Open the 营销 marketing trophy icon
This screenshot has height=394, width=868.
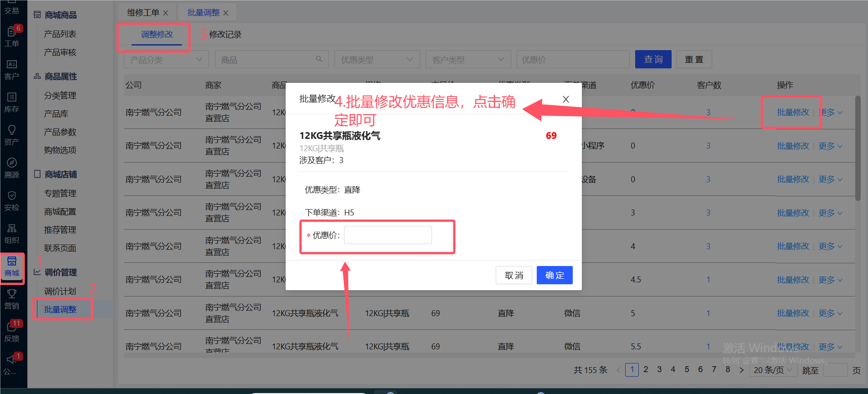[12, 299]
